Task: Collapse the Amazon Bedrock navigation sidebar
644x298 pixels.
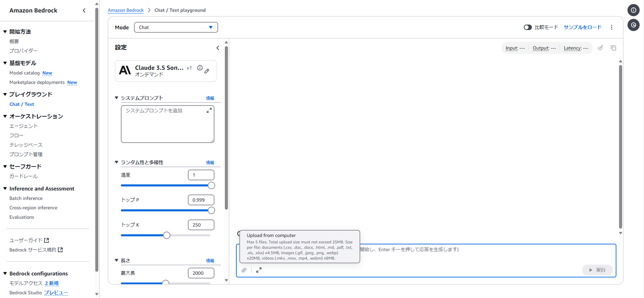Action: [x=84, y=10]
